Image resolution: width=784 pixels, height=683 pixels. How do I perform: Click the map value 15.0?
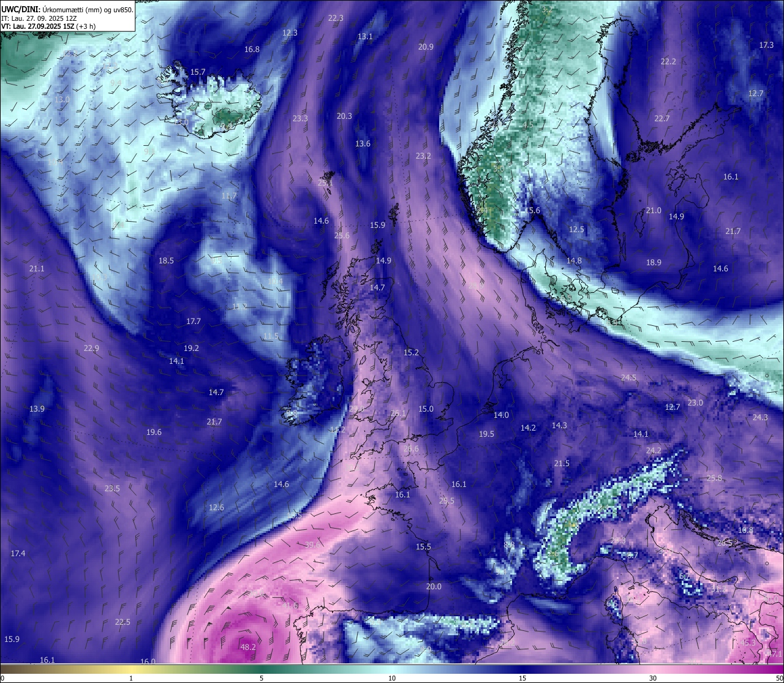(x=426, y=409)
